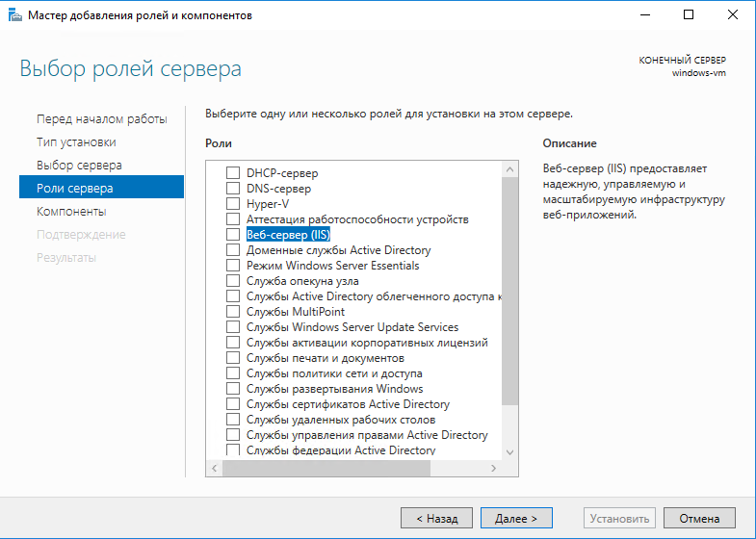Screen dimensions: 756x539
Task: Click the scroll down arrow of roles list
Action: [510, 452]
